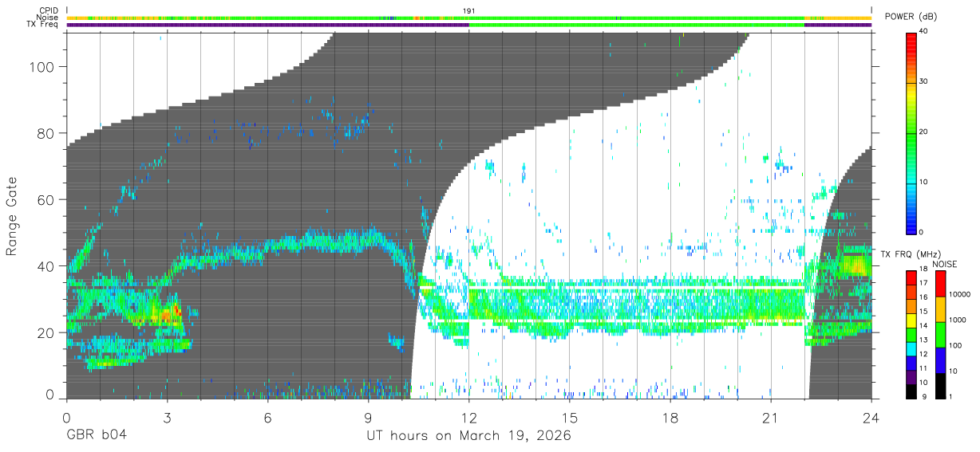Click the 'Noise' row label at top left
This screenshot has height=452, width=980.
tap(49, 18)
